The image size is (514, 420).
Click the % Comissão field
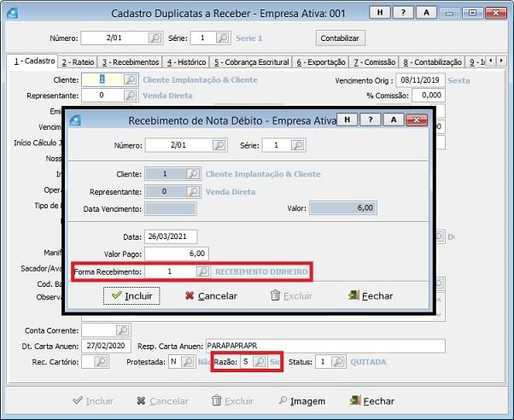[429, 96]
